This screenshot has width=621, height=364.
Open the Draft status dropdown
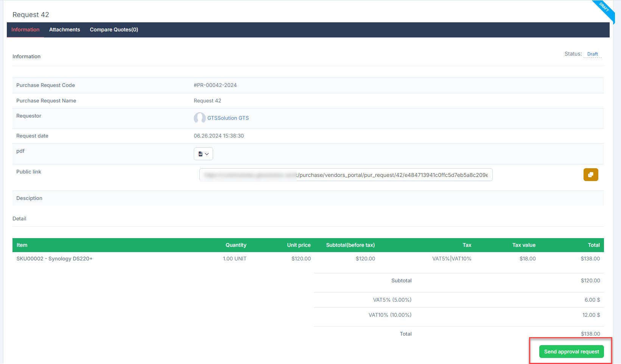592,54
